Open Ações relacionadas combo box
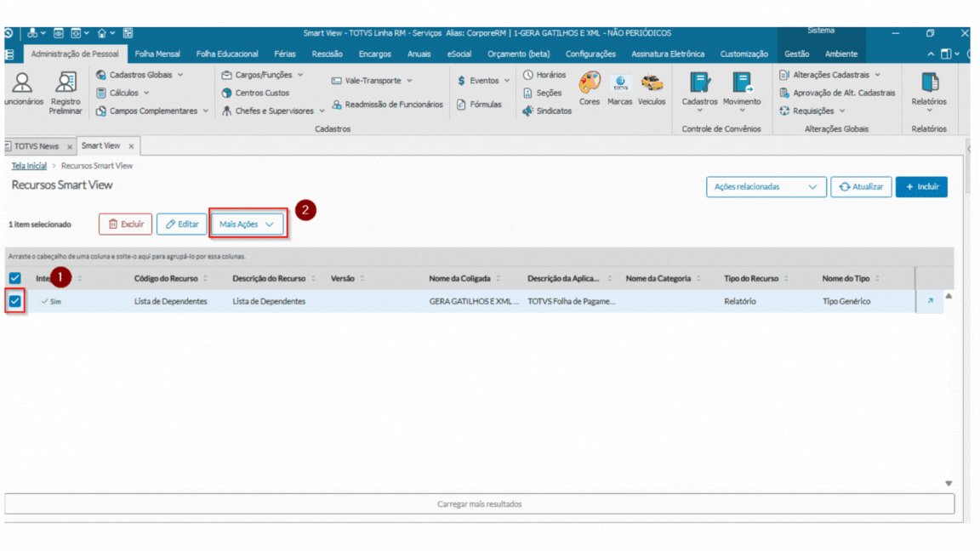Screen dimensions: 980x551 (x=766, y=187)
